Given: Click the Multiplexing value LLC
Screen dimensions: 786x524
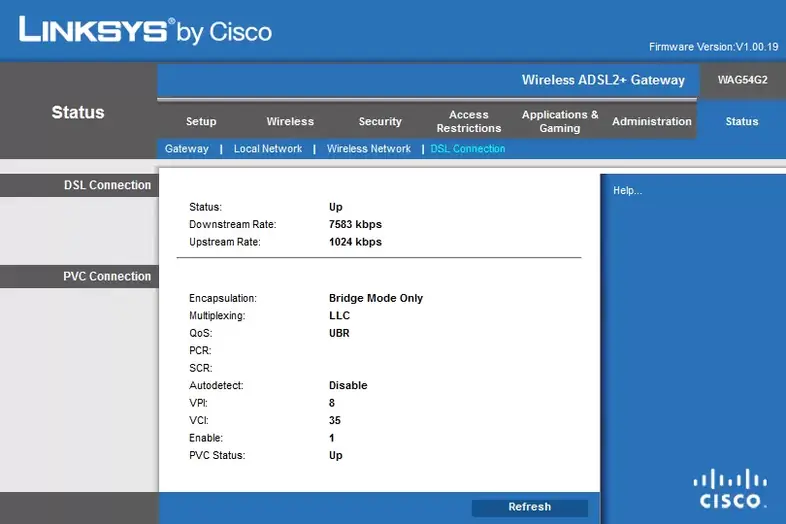Looking at the screenshot, I should (339, 315).
